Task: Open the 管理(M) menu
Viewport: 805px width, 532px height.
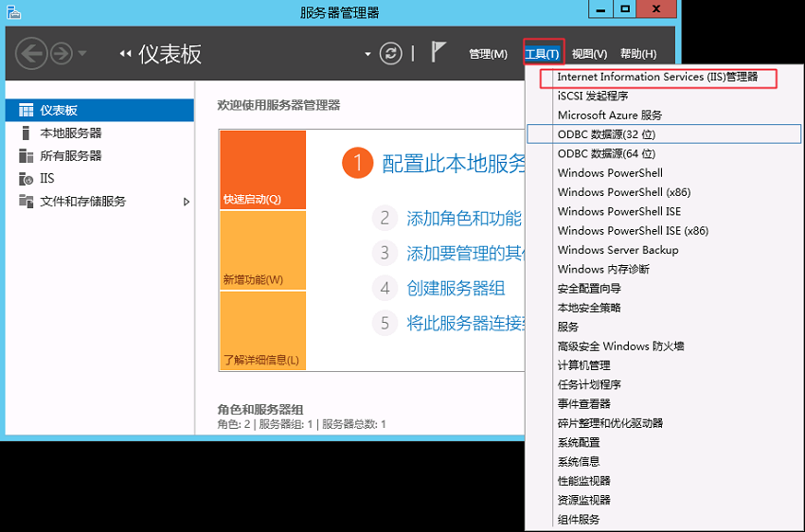Action: pyautogui.click(x=488, y=54)
